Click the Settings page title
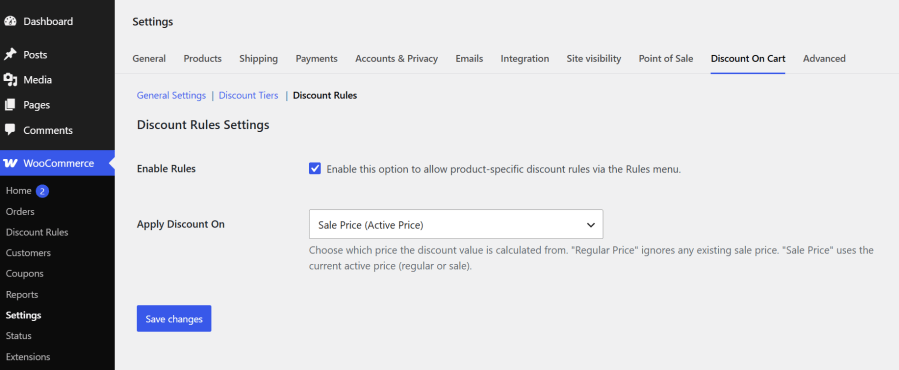899x370 pixels. pyautogui.click(x=153, y=22)
